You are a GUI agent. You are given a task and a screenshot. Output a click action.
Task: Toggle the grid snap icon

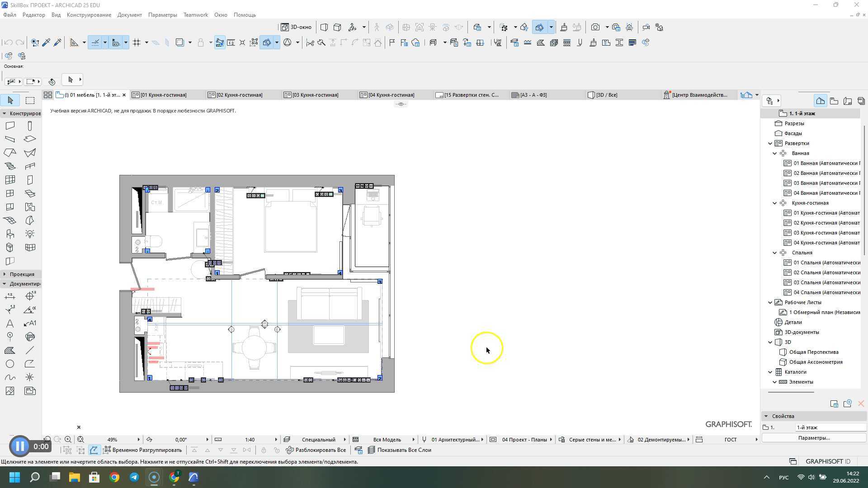pyautogui.click(x=137, y=42)
